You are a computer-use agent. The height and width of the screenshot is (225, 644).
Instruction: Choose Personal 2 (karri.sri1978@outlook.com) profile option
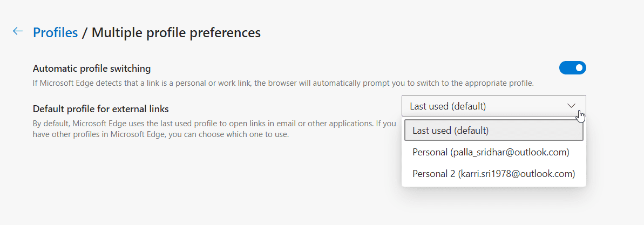click(x=493, y=174)
